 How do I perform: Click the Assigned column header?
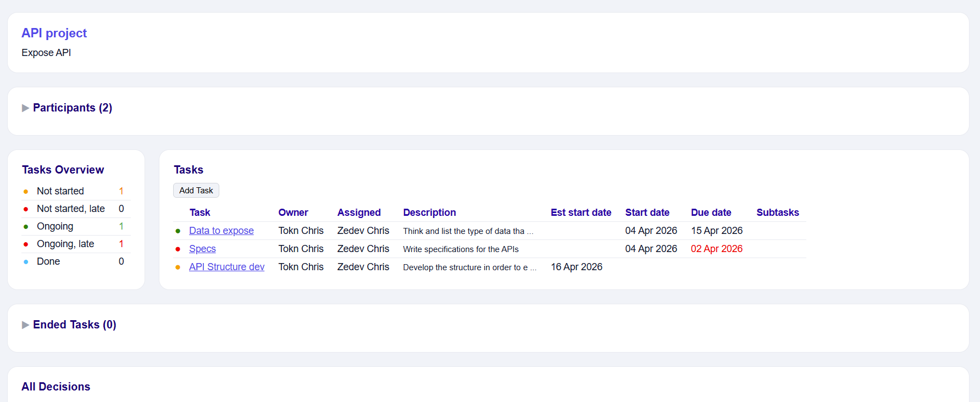(359, 213)
